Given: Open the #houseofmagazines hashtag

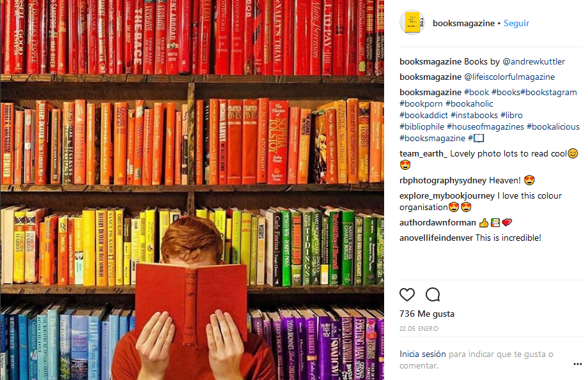Looking at the screenshot, I should [x=485, y=126].
